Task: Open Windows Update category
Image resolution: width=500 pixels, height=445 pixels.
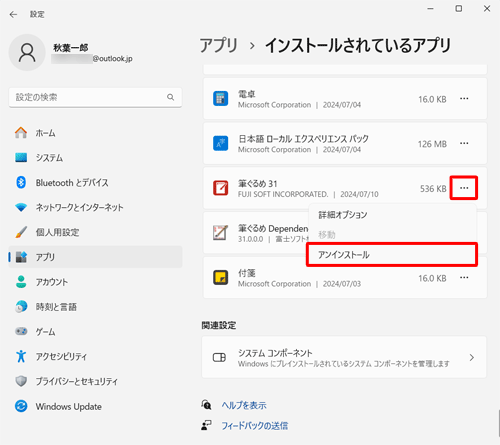Action: (x=95, y=406)
